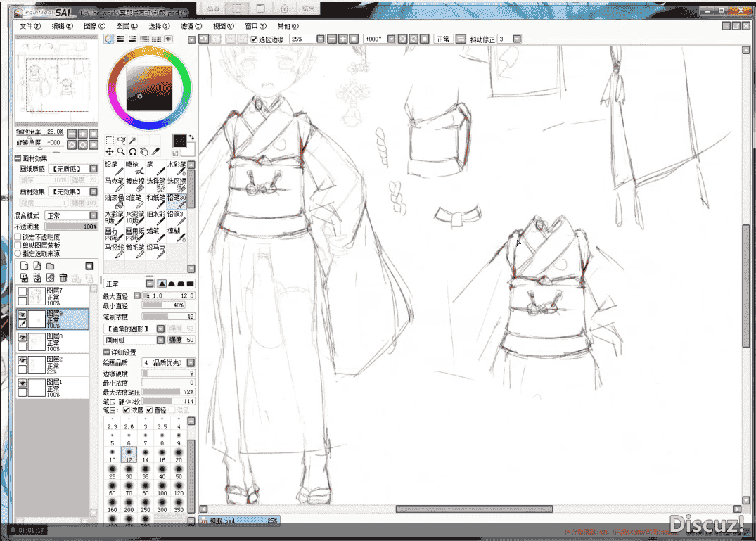Screen dimensions: 756x541
Task: Delete layer using the trash icon
Action: 63,278
